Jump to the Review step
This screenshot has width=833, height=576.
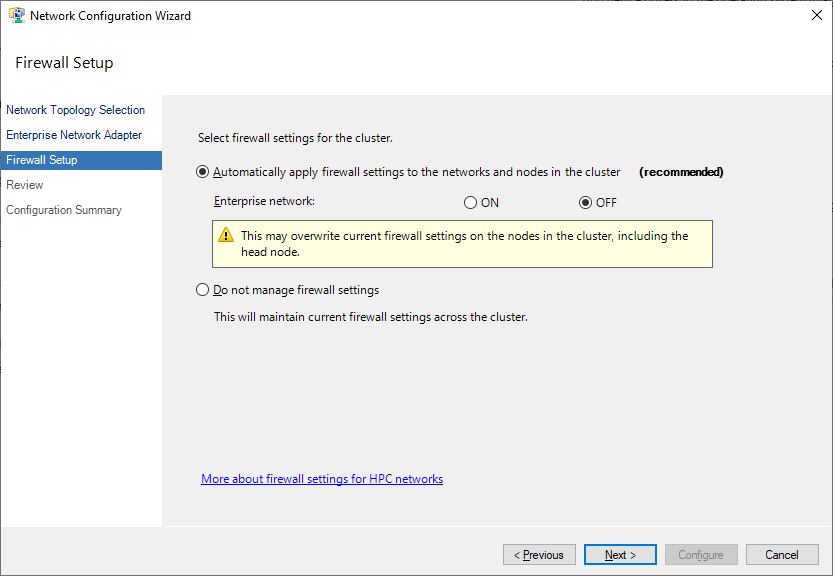point(25,185)
